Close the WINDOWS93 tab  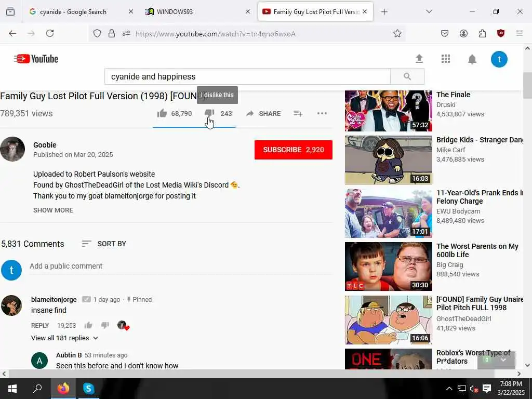click(x=248, y=11)
